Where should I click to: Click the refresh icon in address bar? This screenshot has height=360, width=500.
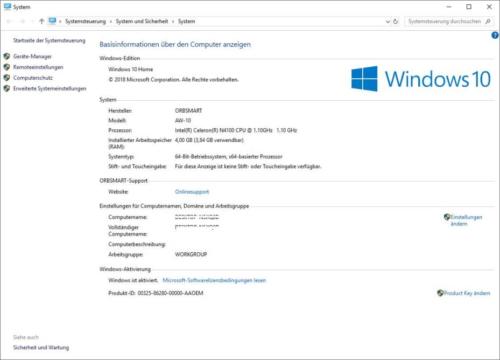click(x=396, y=21)
